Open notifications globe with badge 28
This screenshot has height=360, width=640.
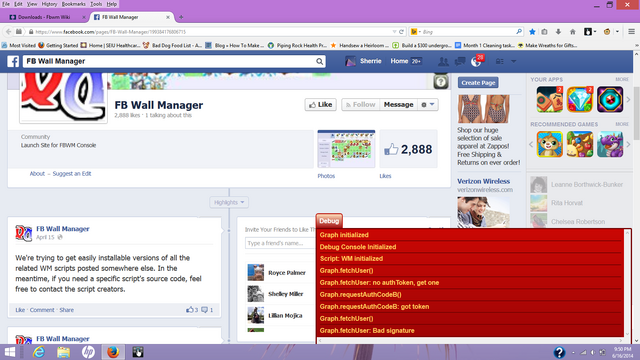coord(477,61)
